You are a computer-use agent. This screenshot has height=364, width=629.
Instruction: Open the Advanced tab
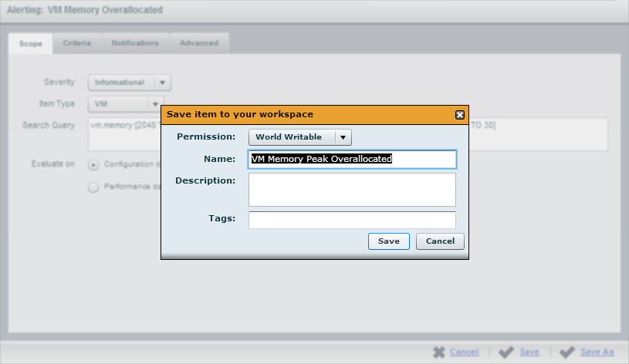[x=199, y=43]
